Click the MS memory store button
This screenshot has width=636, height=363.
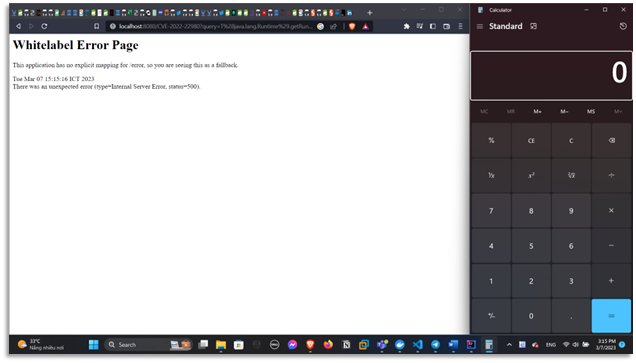[x=591, y=112]
